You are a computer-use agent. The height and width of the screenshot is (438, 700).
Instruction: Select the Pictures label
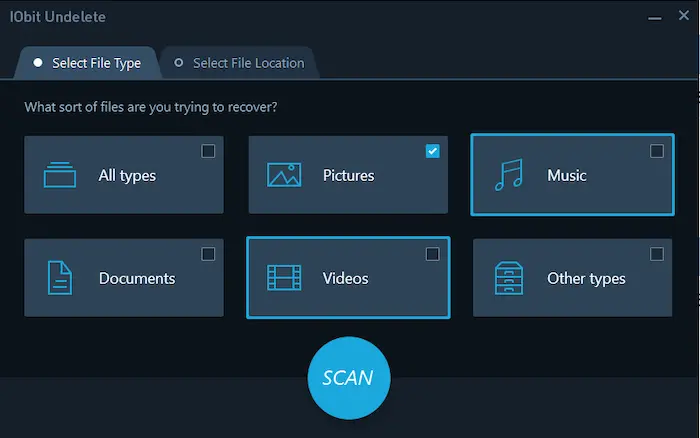point(348,175)
